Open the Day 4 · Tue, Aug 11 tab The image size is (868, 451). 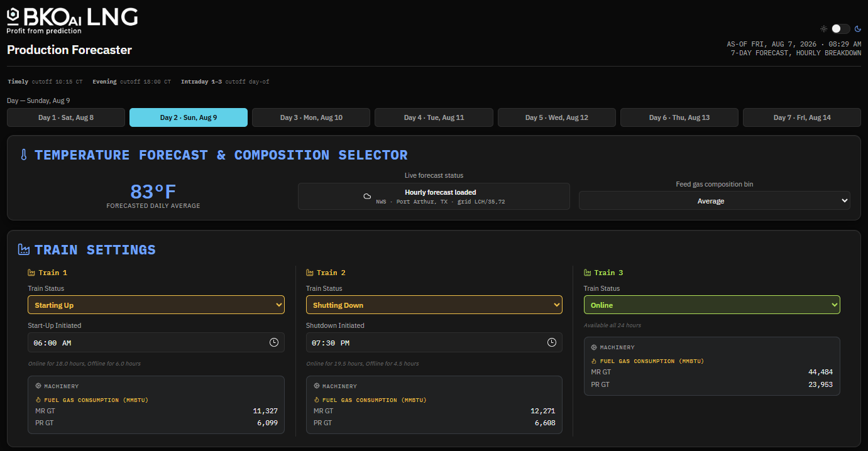point(434,117)
